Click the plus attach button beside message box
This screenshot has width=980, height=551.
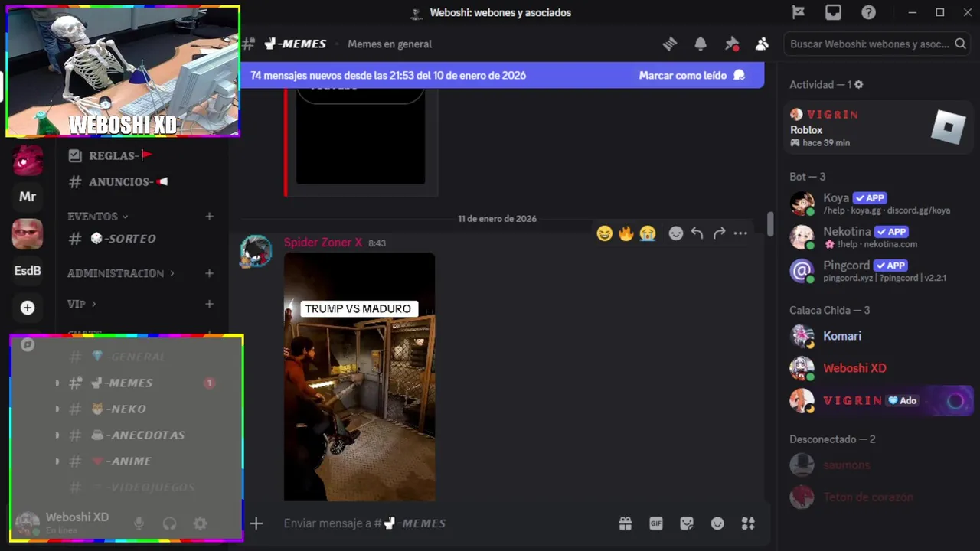pyautogui.click(x=256, y=523)
